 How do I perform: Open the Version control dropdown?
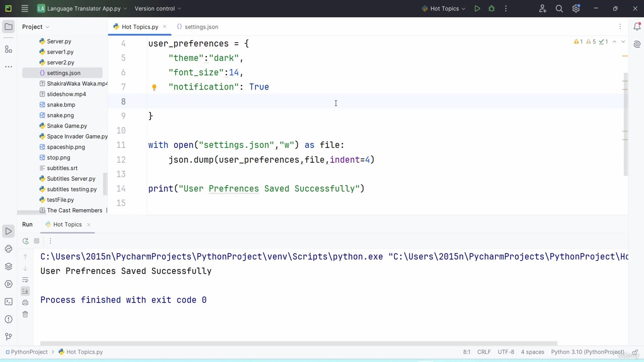158,9
